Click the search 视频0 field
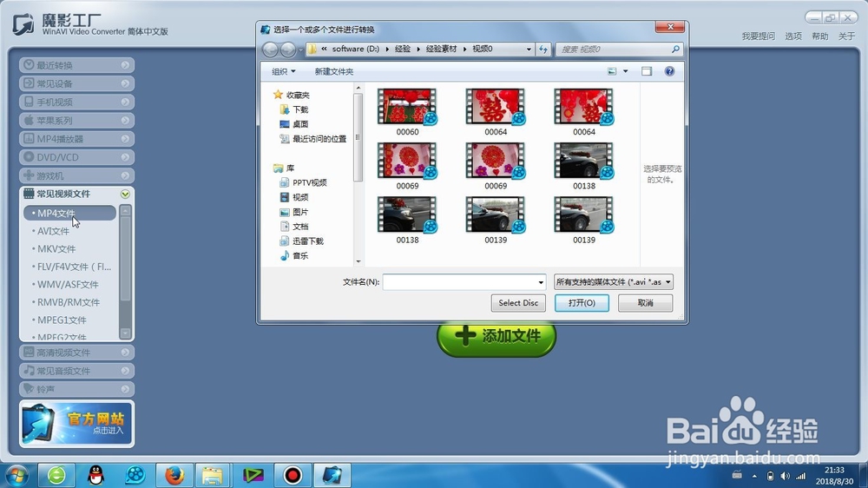The image size is (868, 488). (x=619, y=49)
